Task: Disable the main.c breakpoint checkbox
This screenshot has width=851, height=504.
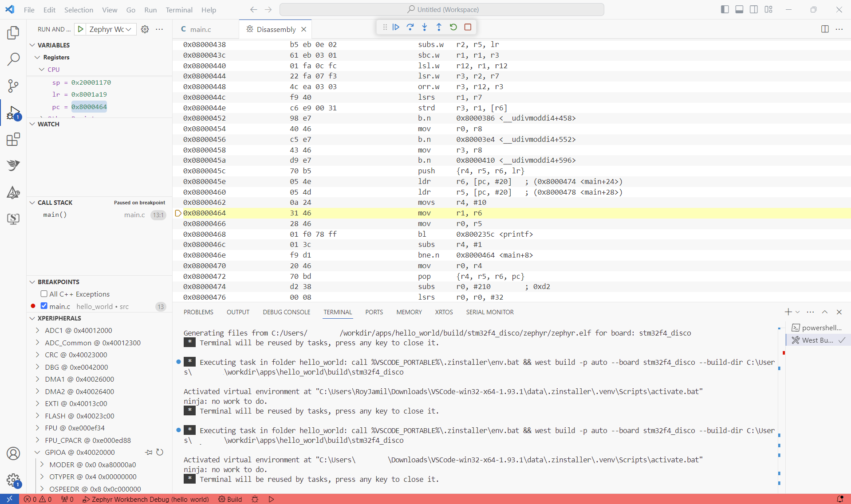Action: coord(43,306)
